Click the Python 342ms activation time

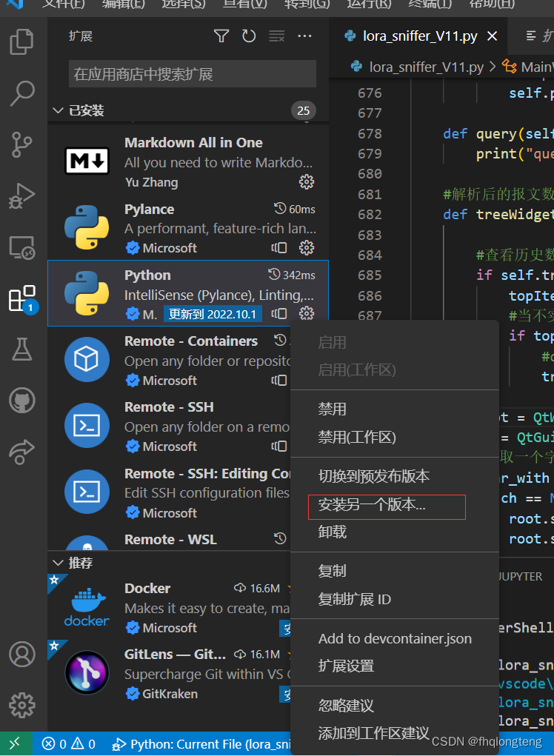pos(292,275)
